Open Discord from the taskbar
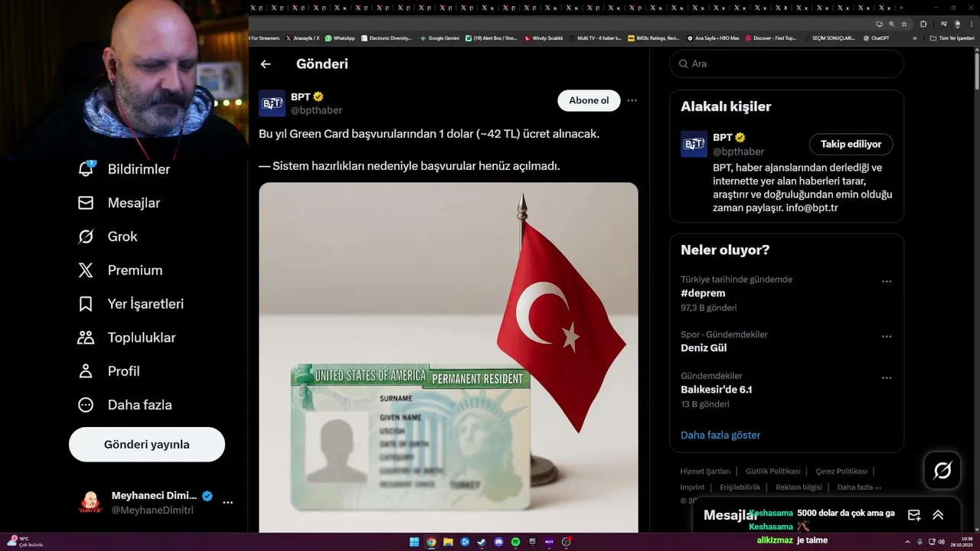980x551 pixels. [498, 542]
